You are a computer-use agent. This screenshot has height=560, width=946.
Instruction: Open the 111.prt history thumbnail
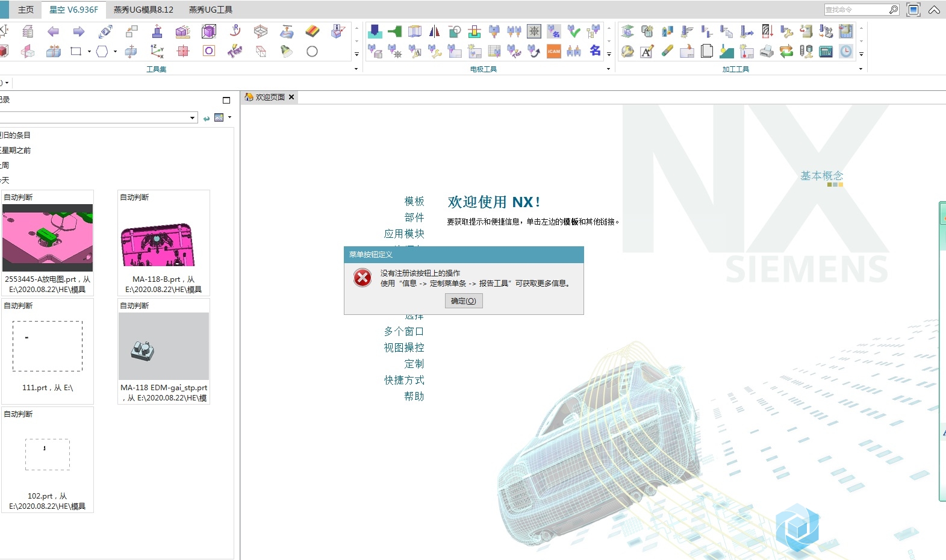pos(48,350)
